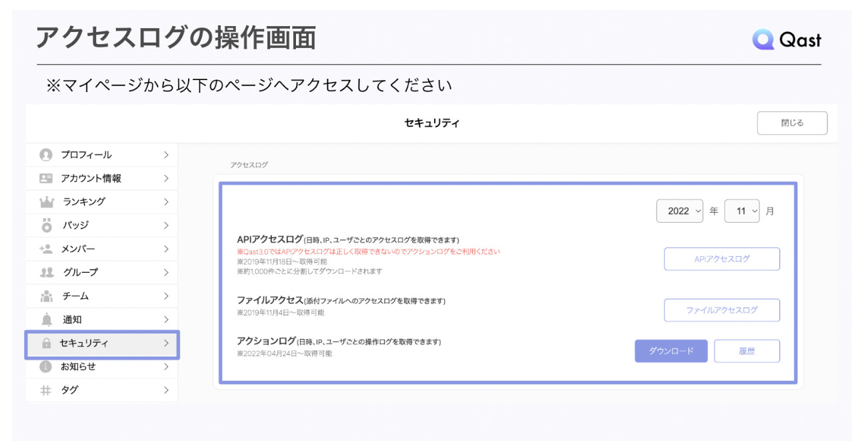Open the month dropdown showing 11
The height and width of the screenshot is (441, 868).
742,210
